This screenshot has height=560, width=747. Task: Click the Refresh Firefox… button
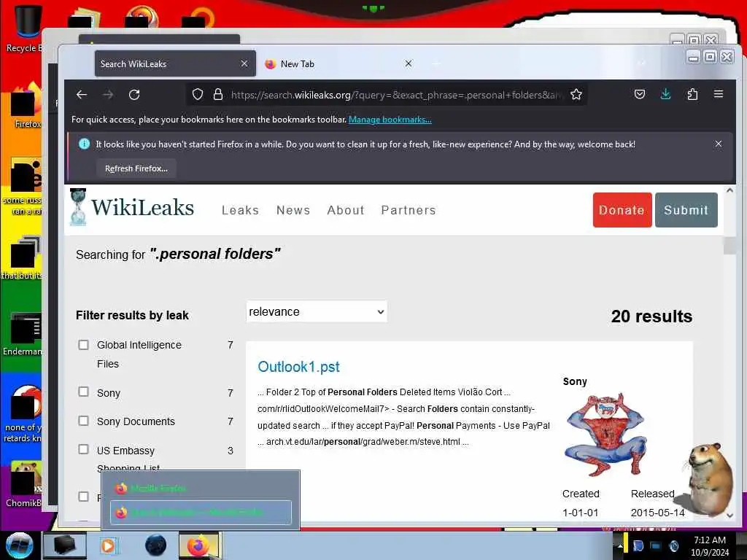pyautogui.click(x=136, y=168)
